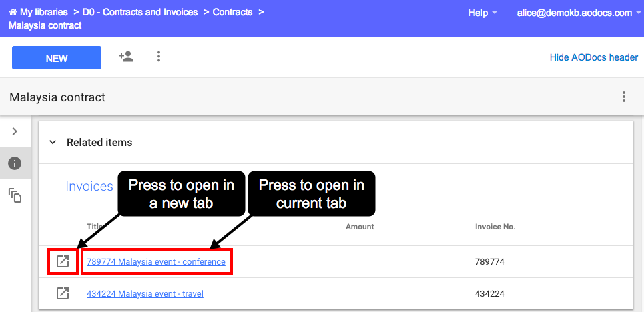Go to D0 - Contracts and Invoices breadcrumb
Screen dimensions: 644x312
(140, 12)
